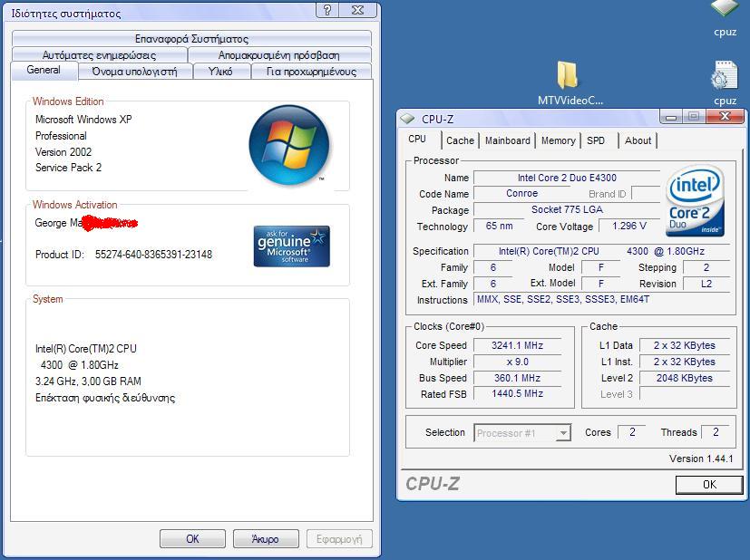Go to the About tab
Screen dimensions: 750x560
point(638,140)
